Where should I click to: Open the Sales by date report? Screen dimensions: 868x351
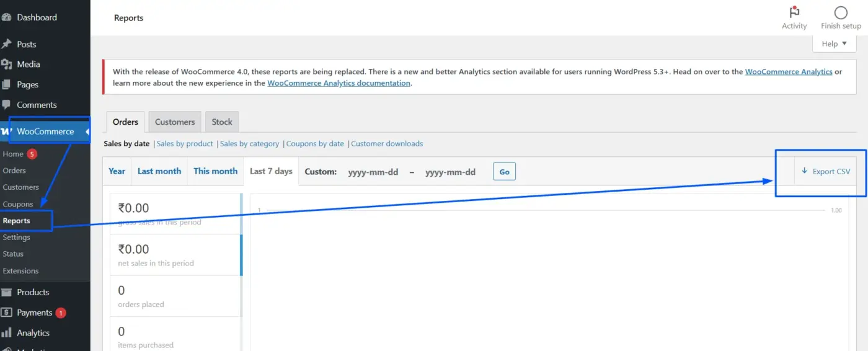126,144
